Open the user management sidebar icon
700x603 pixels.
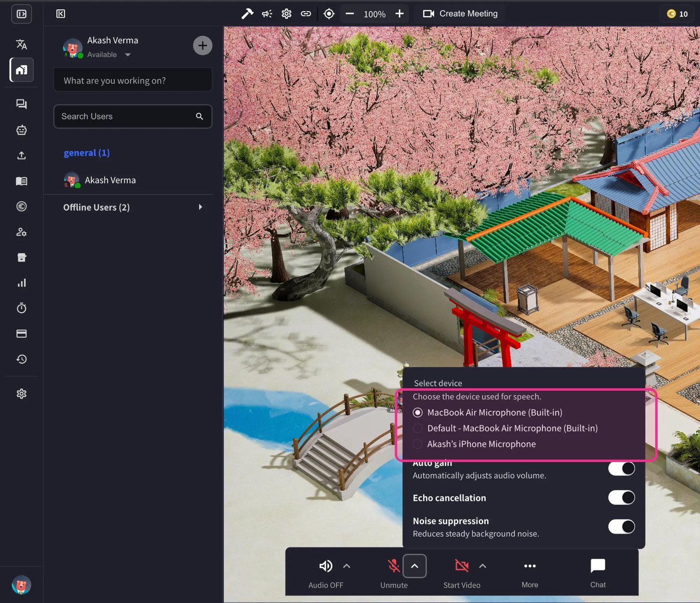click(x=21, y=232)
